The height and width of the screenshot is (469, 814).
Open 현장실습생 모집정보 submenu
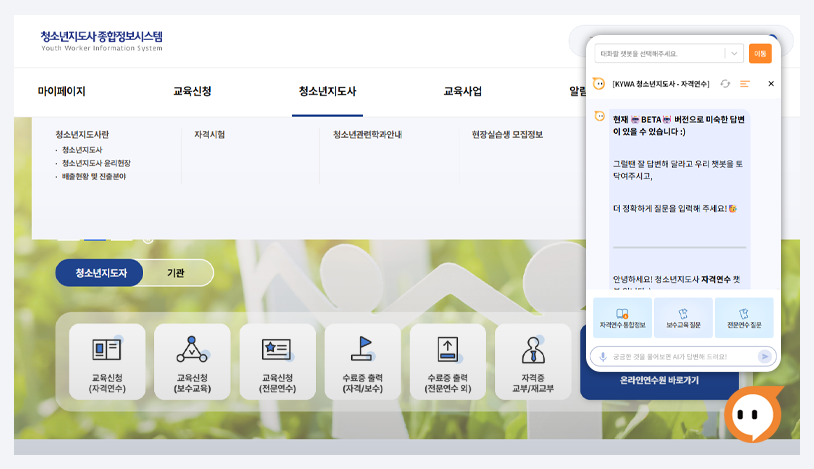[x=507, y=135]
